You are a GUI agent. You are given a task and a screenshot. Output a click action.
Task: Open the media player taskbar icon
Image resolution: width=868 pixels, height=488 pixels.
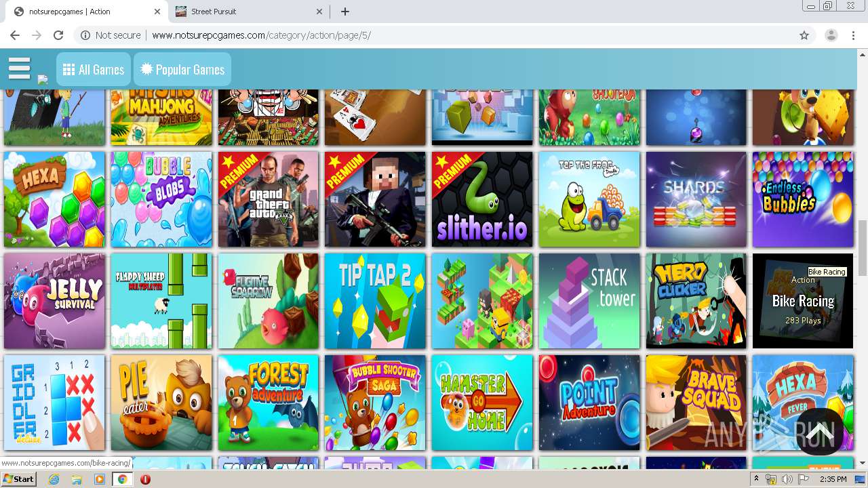(x=100, y=479)
